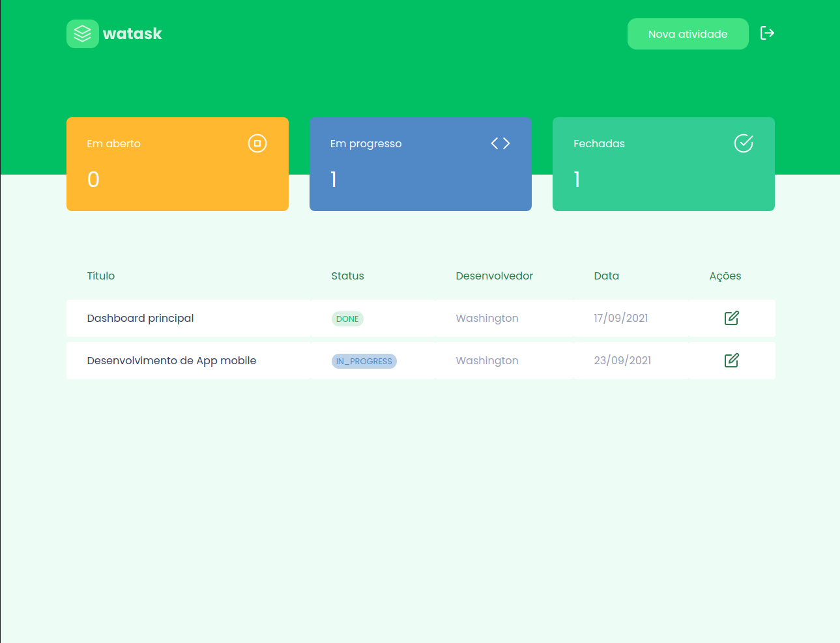Click the date 23/09/2021
The image size is (840, 643).
coord(622,360)
